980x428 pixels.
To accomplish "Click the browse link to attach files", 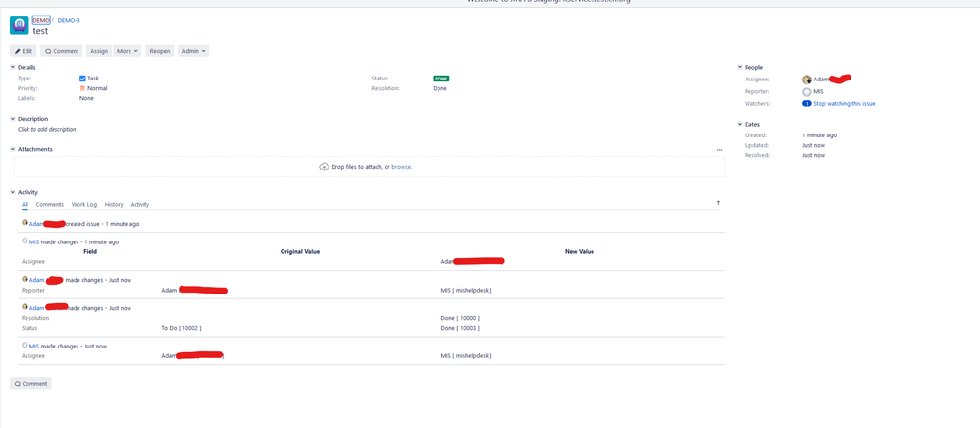I will click(401, 167).
